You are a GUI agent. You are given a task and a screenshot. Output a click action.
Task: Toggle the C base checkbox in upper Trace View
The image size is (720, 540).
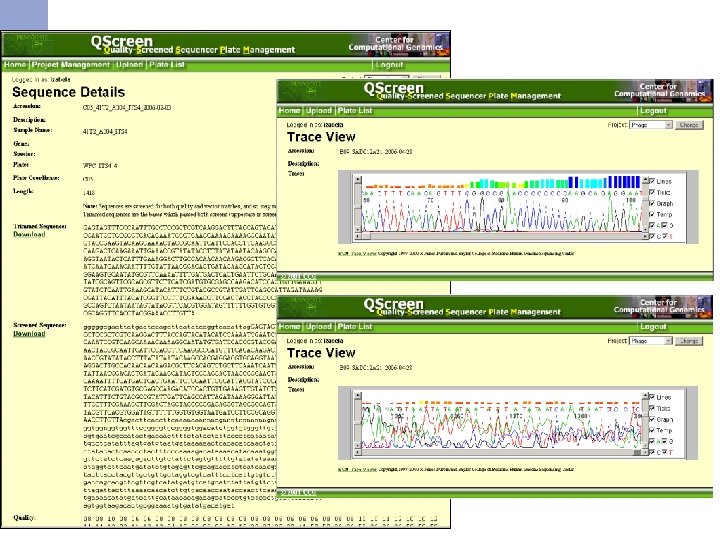[652, 236]
